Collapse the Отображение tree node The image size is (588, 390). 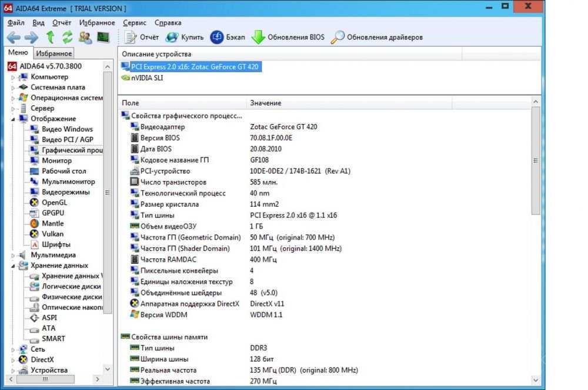click(x=13, y=119)
